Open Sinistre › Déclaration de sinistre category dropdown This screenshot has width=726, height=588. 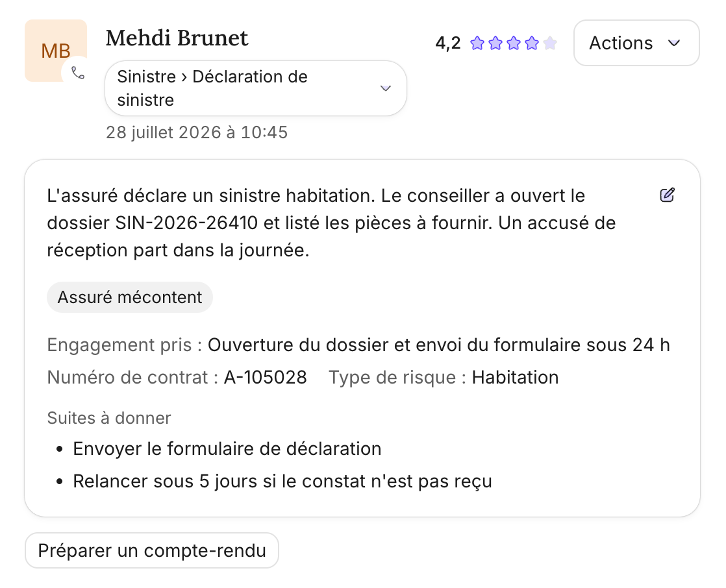pyautogui.click(x=256, y=88)
